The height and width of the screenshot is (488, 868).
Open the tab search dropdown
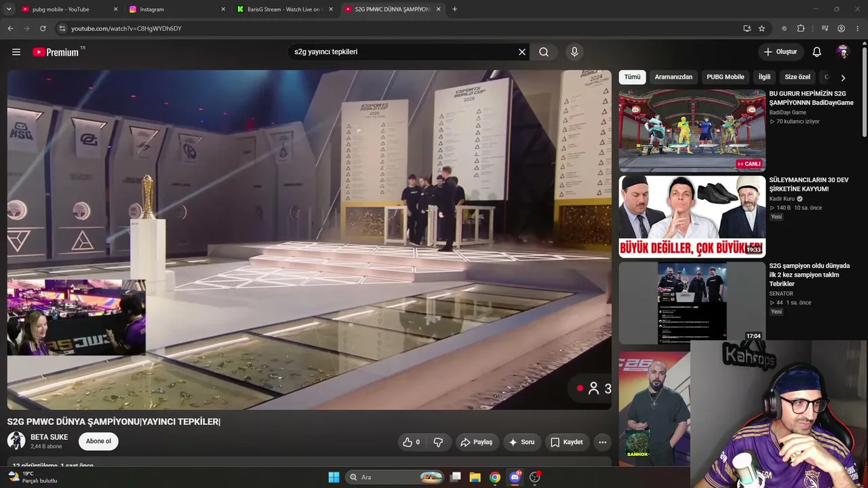point(10,9)
